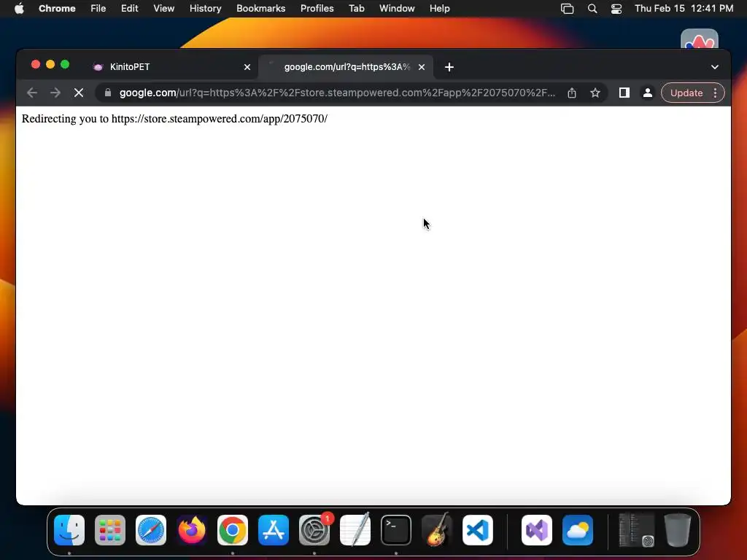Screen dimensions: 747x560
Task: Click the date and time clock
Action: coord(684,9)
